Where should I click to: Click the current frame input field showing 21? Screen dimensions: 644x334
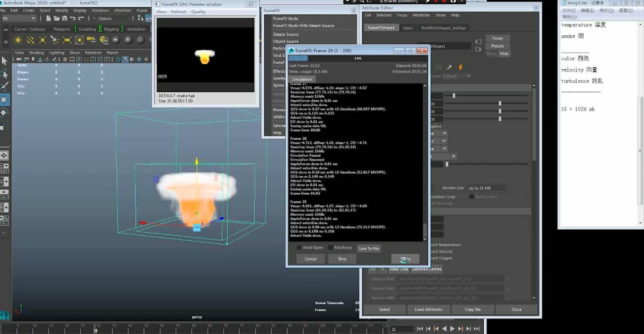tap(402, 329)
